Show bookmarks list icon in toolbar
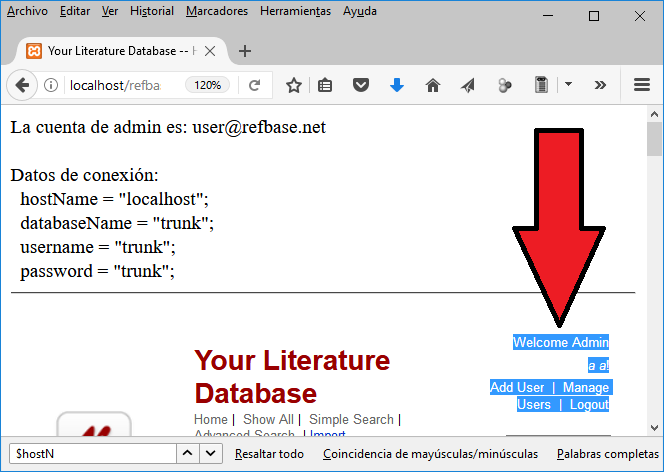 coord(325,85)
